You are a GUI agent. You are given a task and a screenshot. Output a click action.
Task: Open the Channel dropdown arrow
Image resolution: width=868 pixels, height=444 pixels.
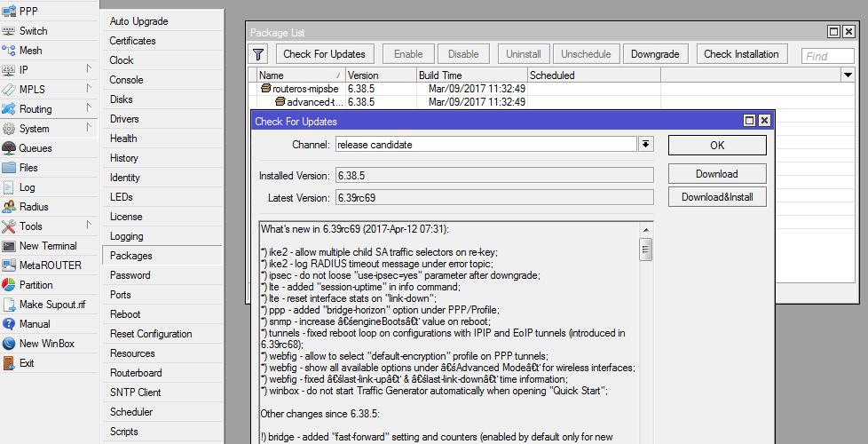point(645,145)
